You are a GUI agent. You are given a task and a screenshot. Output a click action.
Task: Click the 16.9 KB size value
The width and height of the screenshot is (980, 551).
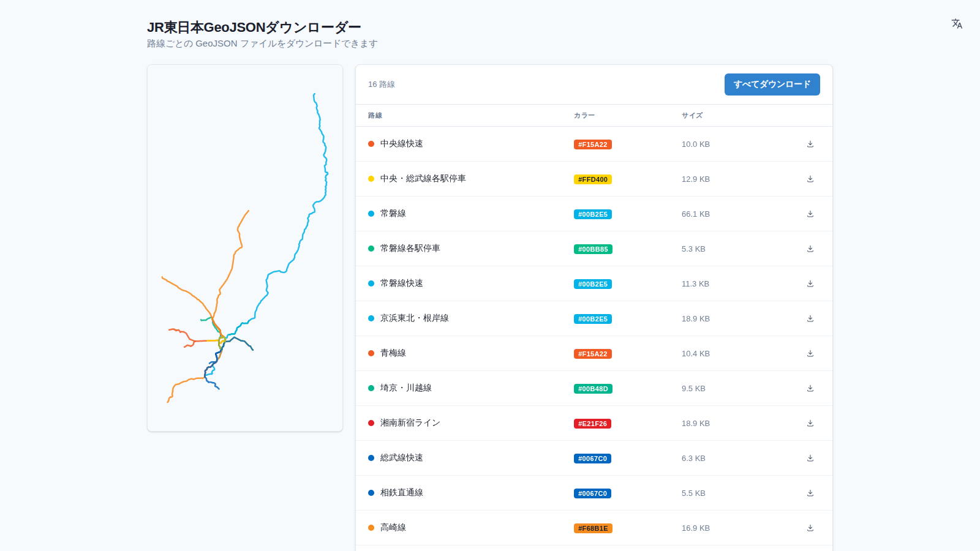696,528
